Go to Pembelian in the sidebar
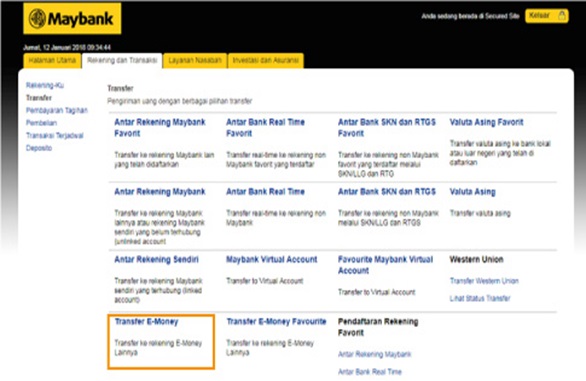Viewport: 586px width, 381px height. [x=41, y=123]
